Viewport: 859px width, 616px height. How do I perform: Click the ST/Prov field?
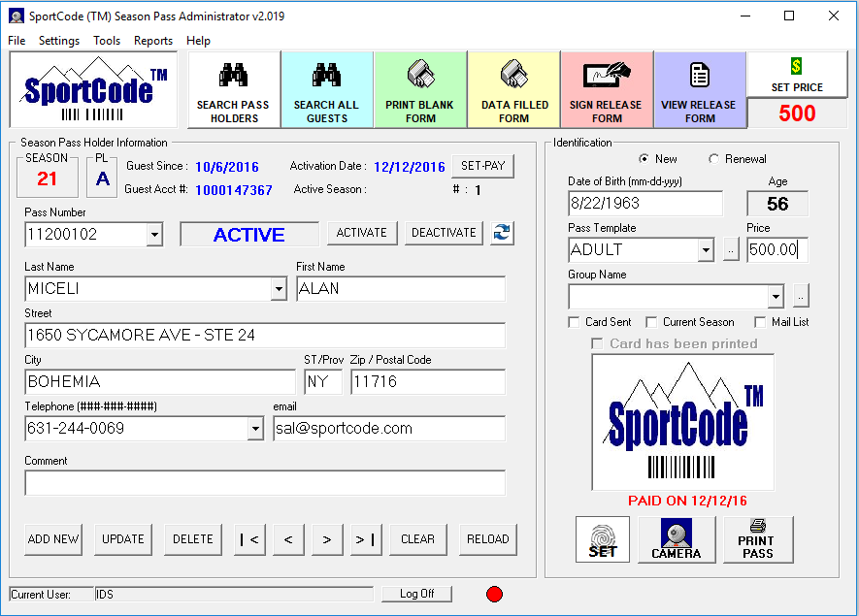[x=323, y=381]
